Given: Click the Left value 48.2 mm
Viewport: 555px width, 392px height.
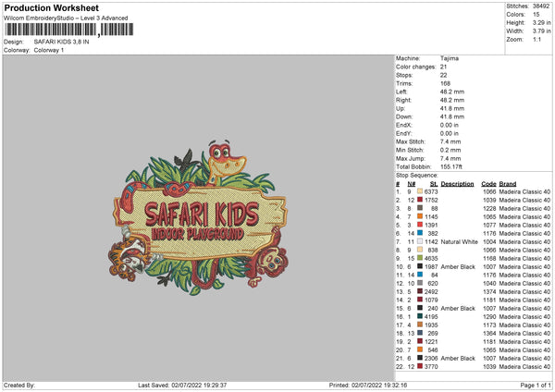Looking at the screenshot, I should (452, 92).
